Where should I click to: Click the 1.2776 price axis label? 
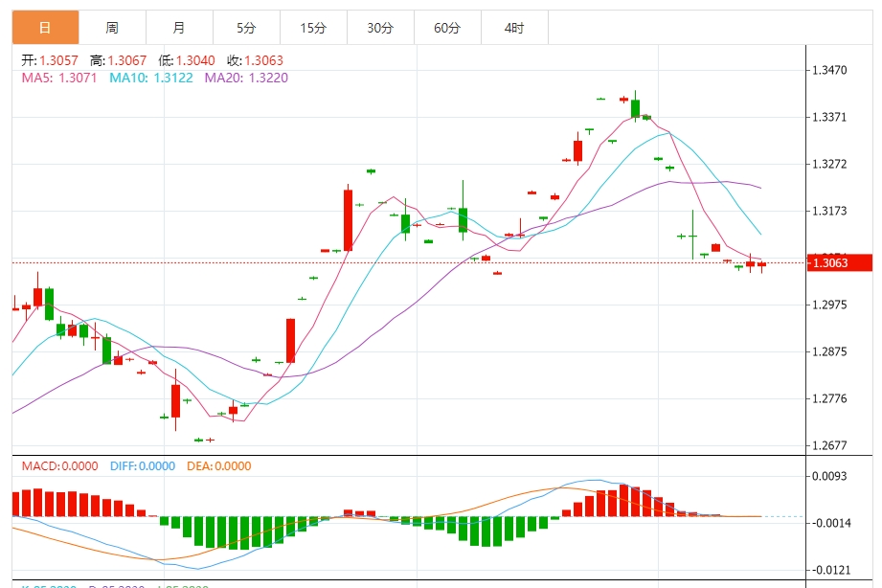[x=829, y=399]
